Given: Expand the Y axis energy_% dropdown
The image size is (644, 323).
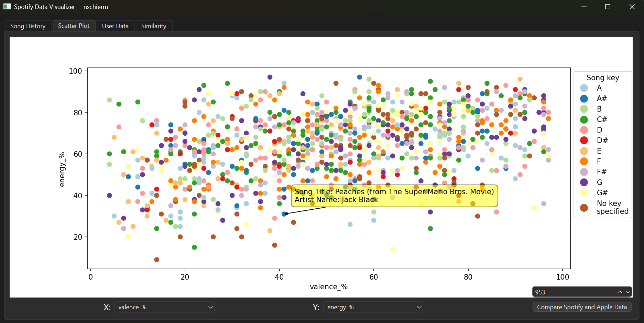Looking at the screenshot, I should pyautogui.click(x=373, y=307).
